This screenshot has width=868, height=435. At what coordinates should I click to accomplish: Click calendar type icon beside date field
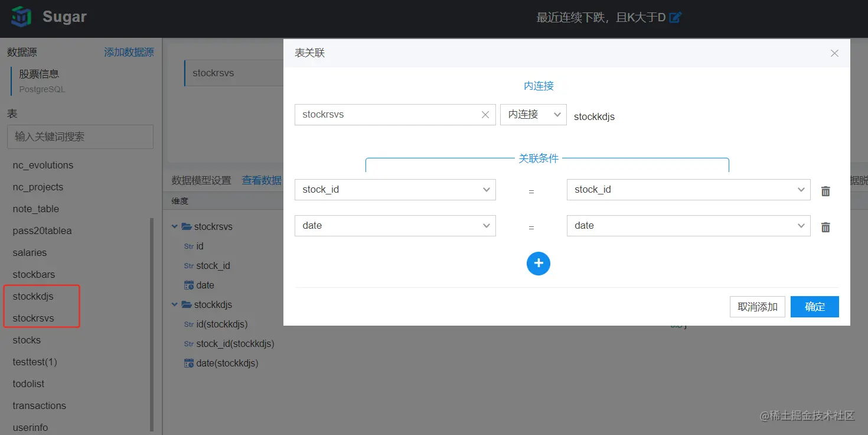coord(189,285)
